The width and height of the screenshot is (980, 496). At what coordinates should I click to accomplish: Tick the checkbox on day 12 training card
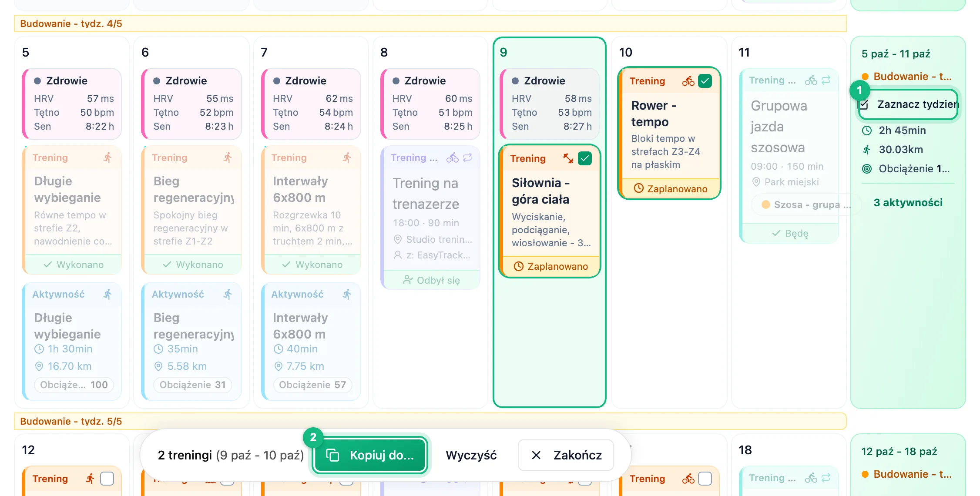tap(107, 479)
